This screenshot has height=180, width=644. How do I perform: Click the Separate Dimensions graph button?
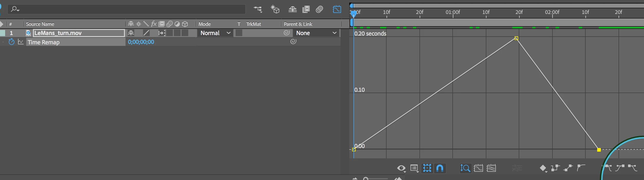click(x=517, y=168)
